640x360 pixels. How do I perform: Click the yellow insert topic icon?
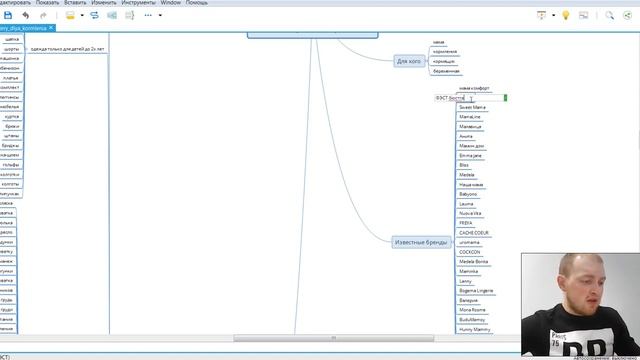click(x=70, y=16)
